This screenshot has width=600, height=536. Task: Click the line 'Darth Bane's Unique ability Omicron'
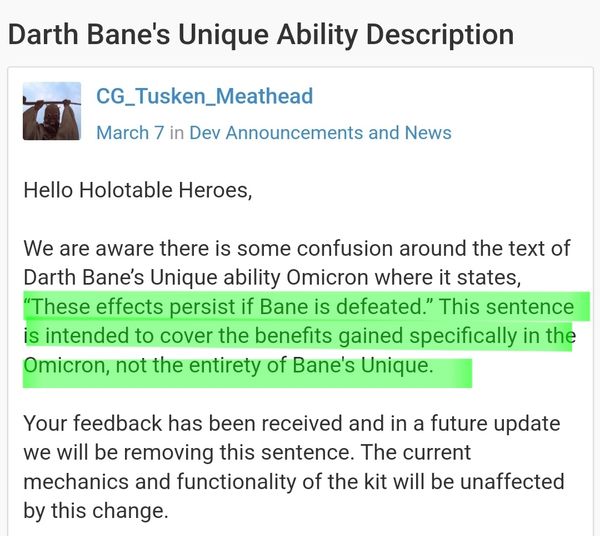pyautogui.click(x=272, y=277)
